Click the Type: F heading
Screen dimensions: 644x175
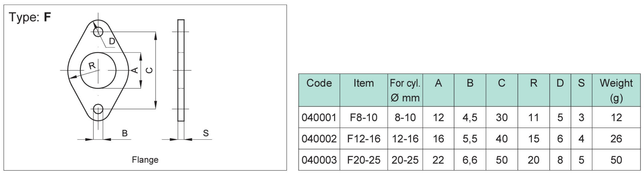pos(30,17)
